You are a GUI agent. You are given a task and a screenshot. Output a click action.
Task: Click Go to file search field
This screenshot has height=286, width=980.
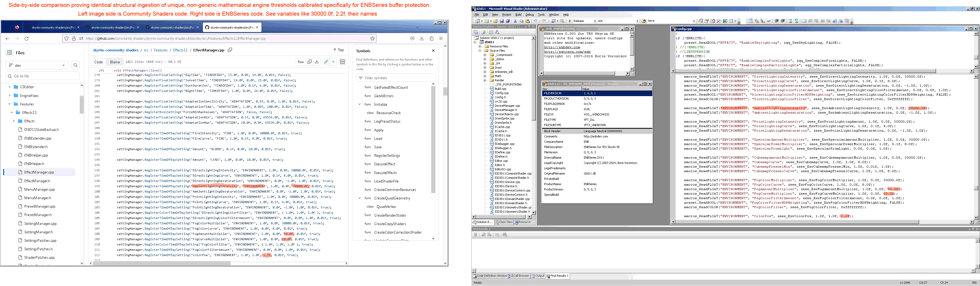click(43, 76)
